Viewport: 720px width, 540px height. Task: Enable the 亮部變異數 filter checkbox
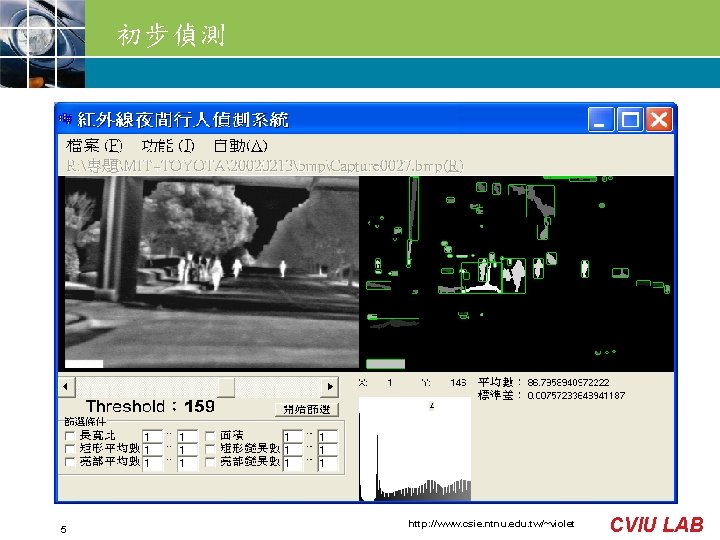(210, 462)
